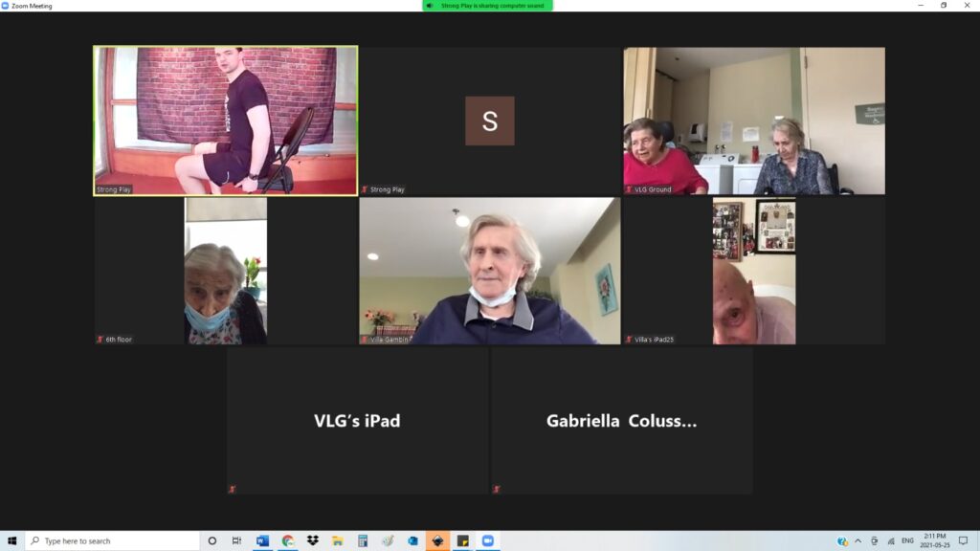Open the notification Action Center
Screen dimensions: 980x551
click(x=964, y=540)
